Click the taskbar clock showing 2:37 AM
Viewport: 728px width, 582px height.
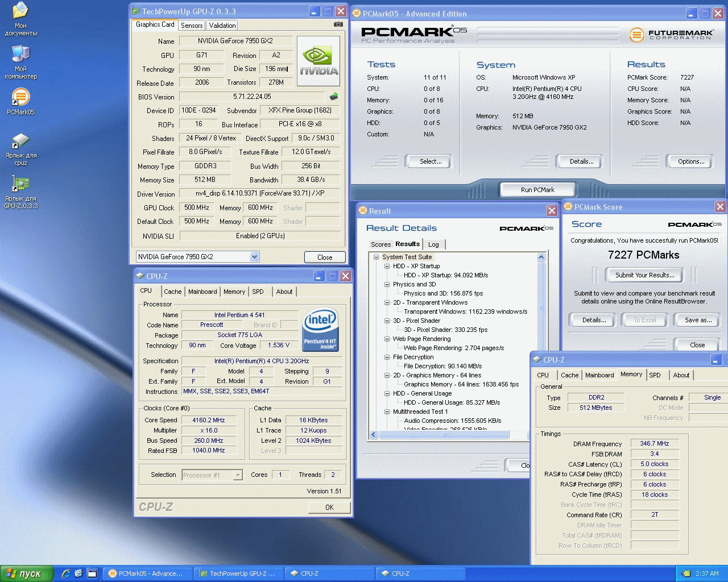[707, 573]
